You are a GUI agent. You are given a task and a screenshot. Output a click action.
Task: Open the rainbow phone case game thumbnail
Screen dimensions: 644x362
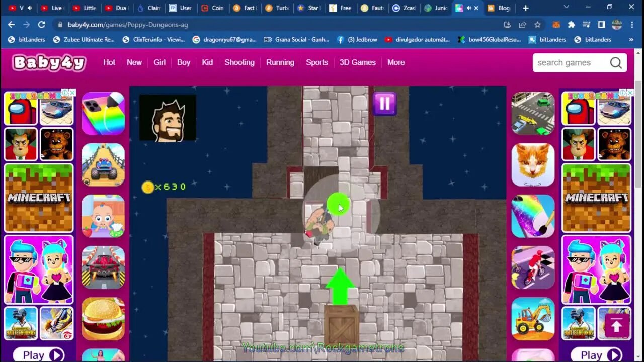[x=103, y=113]
